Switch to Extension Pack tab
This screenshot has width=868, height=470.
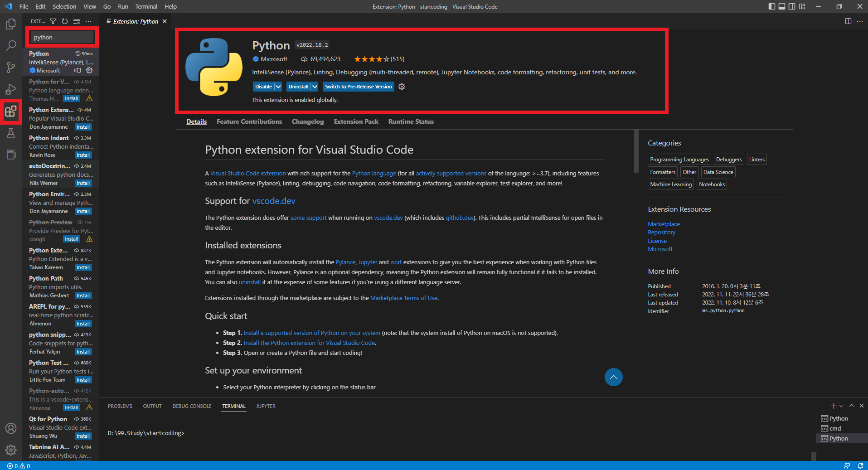(x=356, y=121)
